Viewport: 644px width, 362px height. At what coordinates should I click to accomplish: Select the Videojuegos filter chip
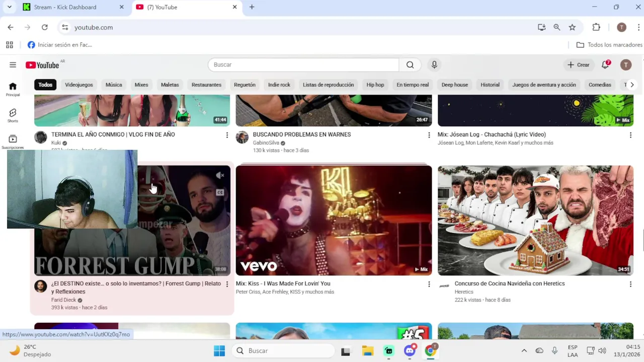pos(79,85)
